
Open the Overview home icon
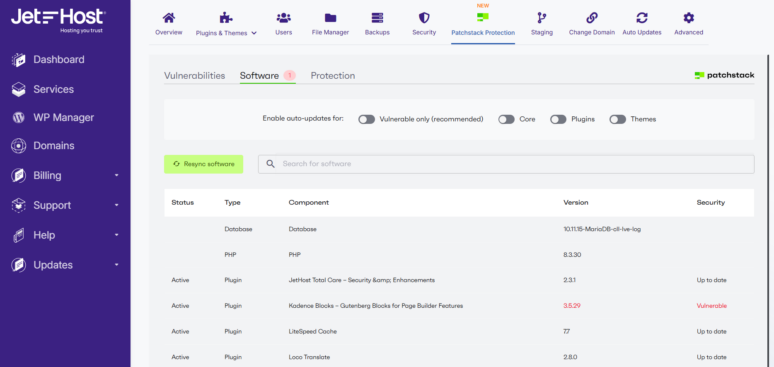coord(169,18)
